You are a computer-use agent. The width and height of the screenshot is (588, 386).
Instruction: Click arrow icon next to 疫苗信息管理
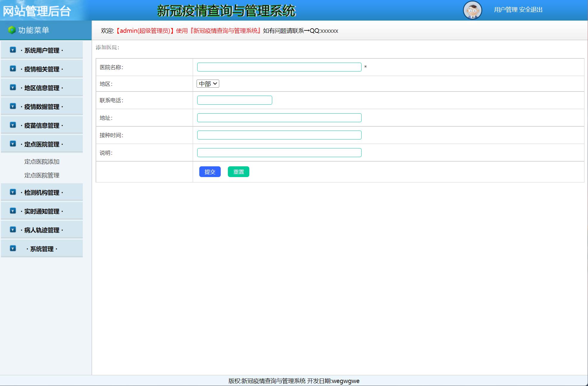[x=13, y=125]
